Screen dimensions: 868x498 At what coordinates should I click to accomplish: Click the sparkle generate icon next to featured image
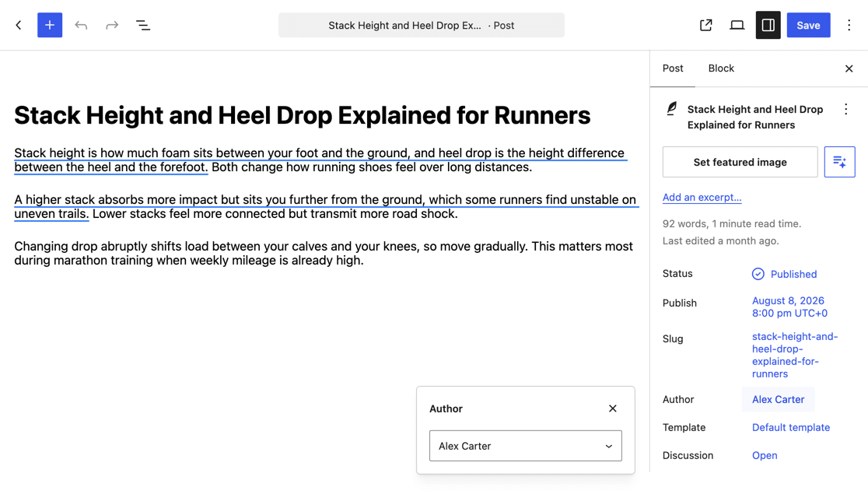[839, 162]
